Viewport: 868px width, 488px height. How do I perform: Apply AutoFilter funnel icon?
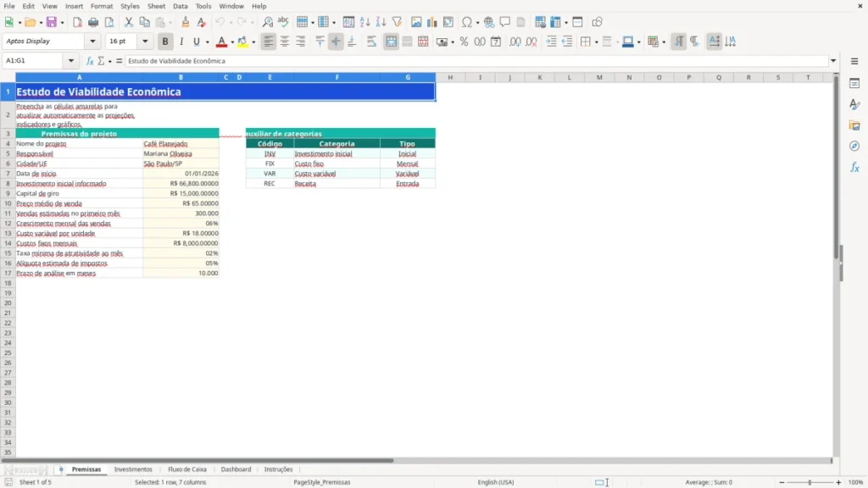coord(397,22)
